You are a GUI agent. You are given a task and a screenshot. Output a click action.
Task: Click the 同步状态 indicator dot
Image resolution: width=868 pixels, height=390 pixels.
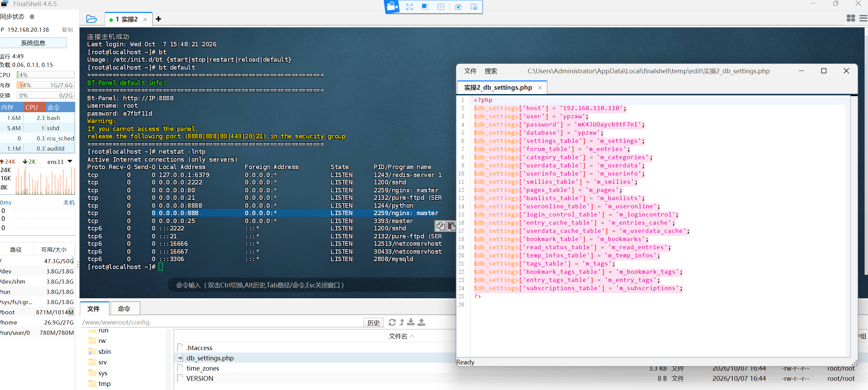click(32, 17)
